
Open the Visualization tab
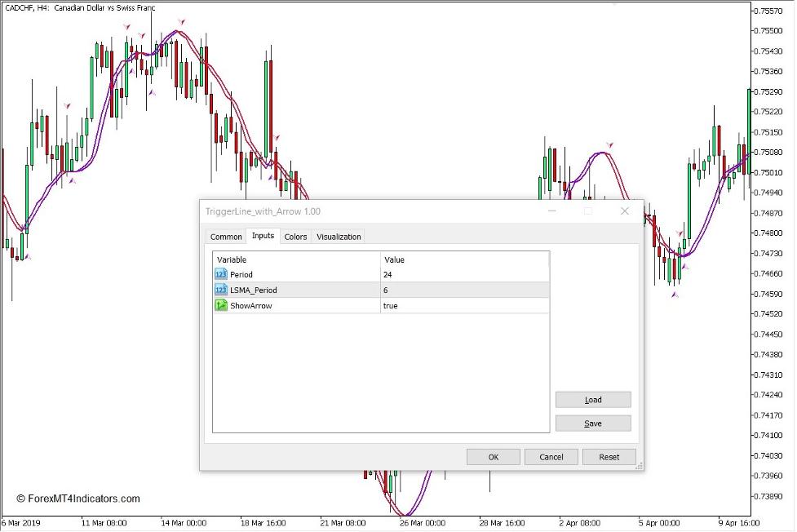tap(338, 237)
